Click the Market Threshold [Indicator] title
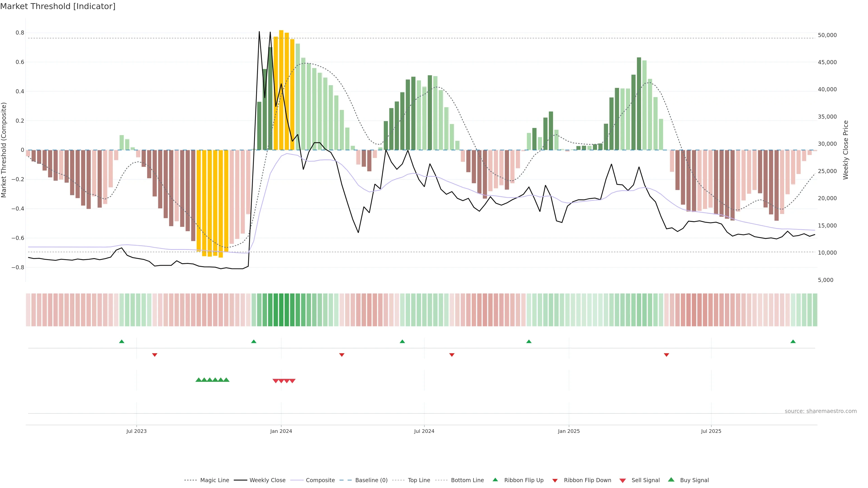 click(58, 6)
